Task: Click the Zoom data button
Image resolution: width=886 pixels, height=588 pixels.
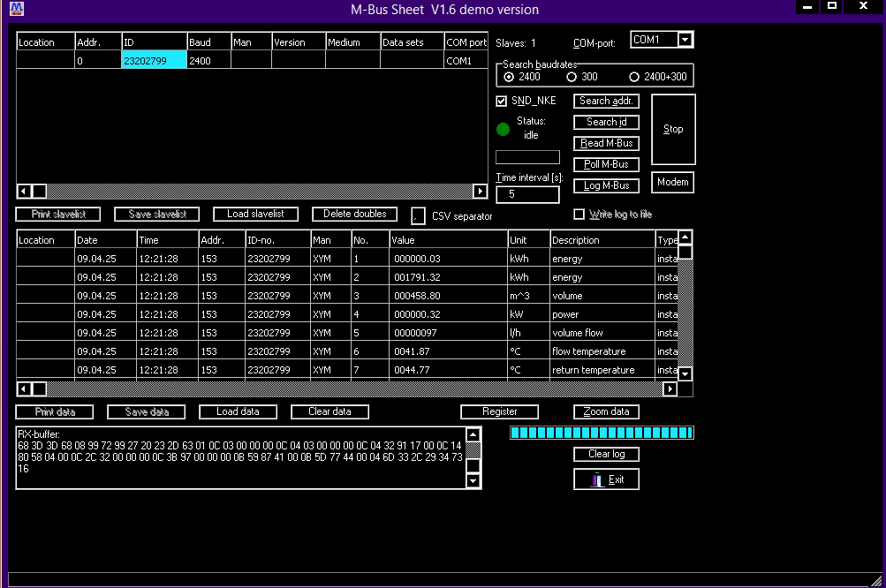Action: [606, 411]
